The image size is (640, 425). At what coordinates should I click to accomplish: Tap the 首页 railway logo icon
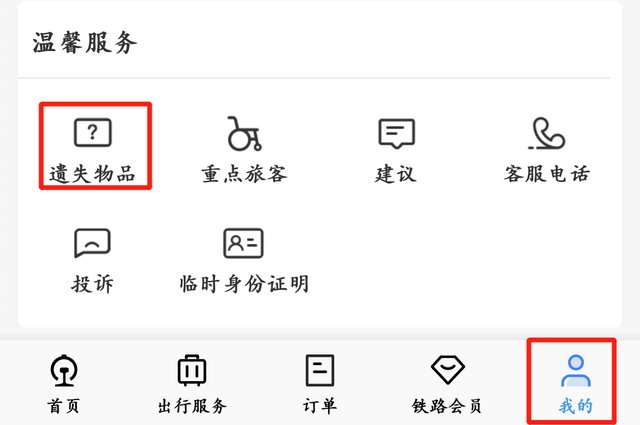[x=64, y=370]
